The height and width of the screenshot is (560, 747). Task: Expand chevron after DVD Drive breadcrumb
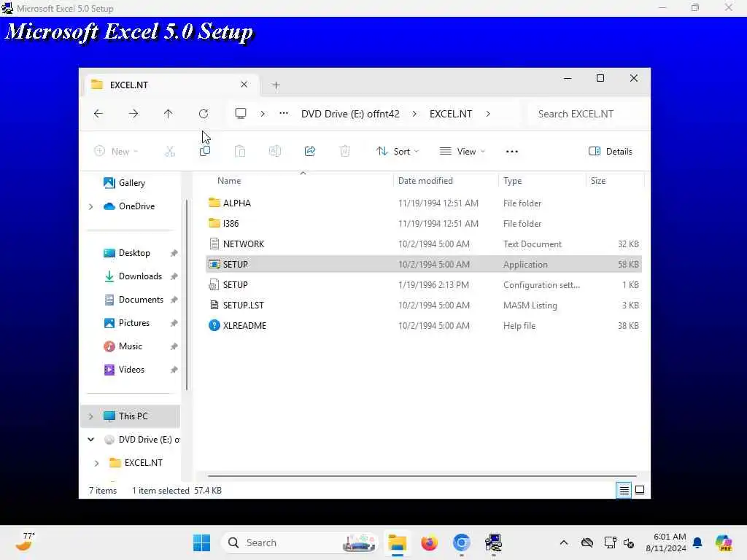[414, 114]
